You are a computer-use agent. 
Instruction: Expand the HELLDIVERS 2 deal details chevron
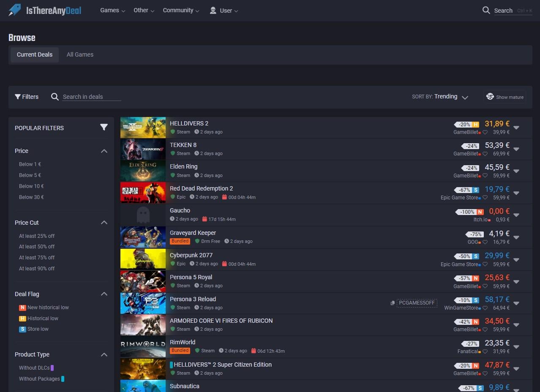516,127
